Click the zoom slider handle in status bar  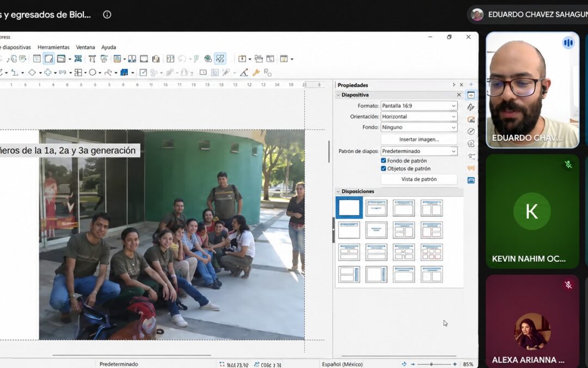(431, 364)
